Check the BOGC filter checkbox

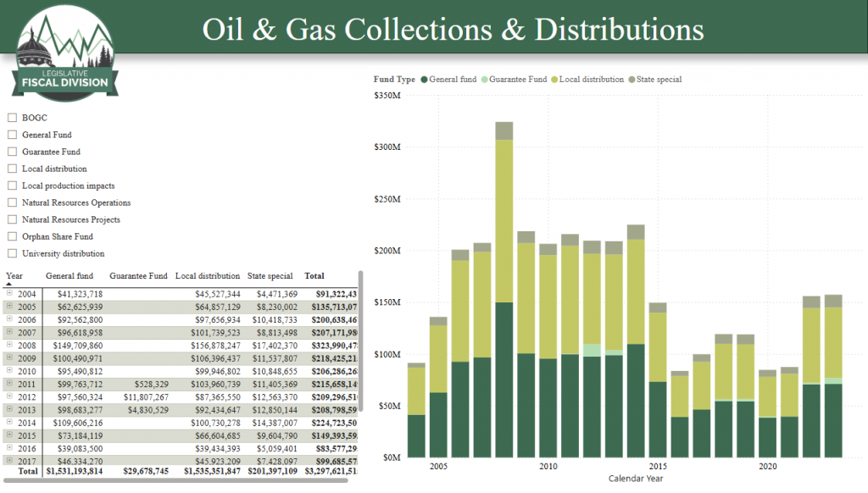click(x=12, y=118)
